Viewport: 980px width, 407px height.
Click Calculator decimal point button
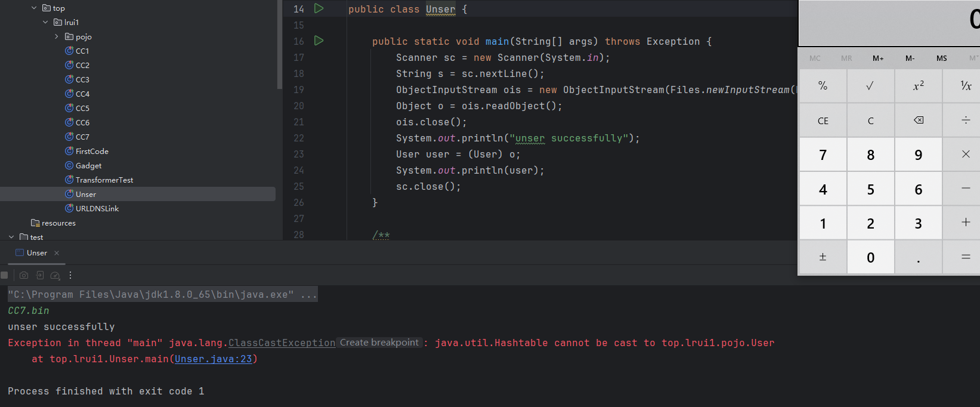tap(919, 257)
